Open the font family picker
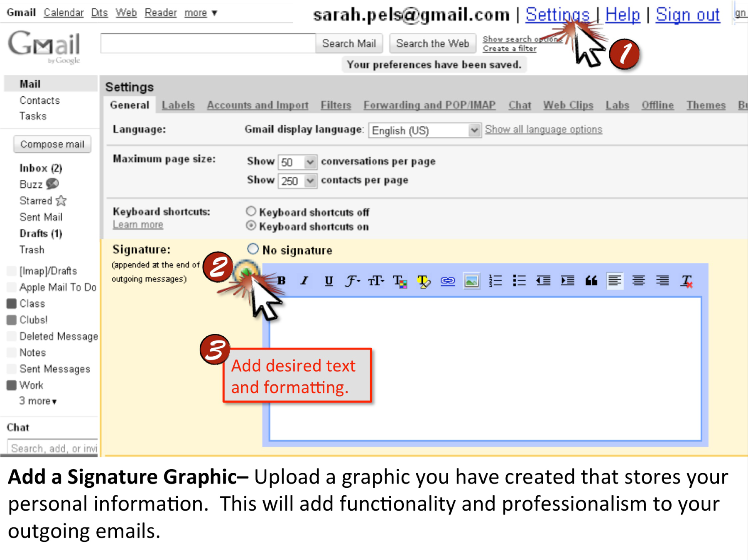This screenshot has height=560, width=748. (x=352, y=281)
